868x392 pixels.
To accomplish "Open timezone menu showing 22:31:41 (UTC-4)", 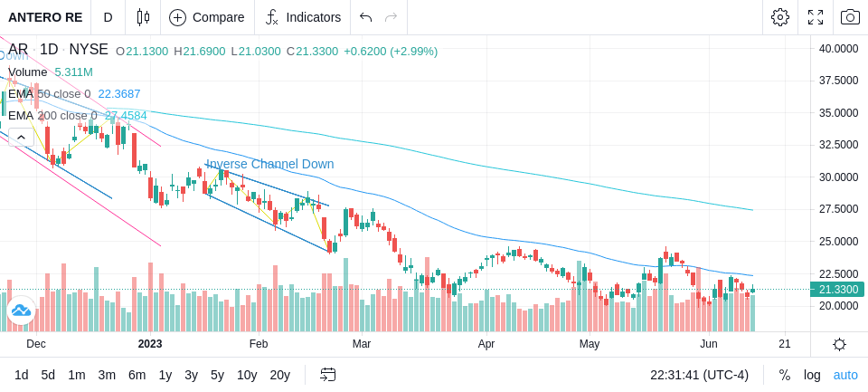I will 699,376.
